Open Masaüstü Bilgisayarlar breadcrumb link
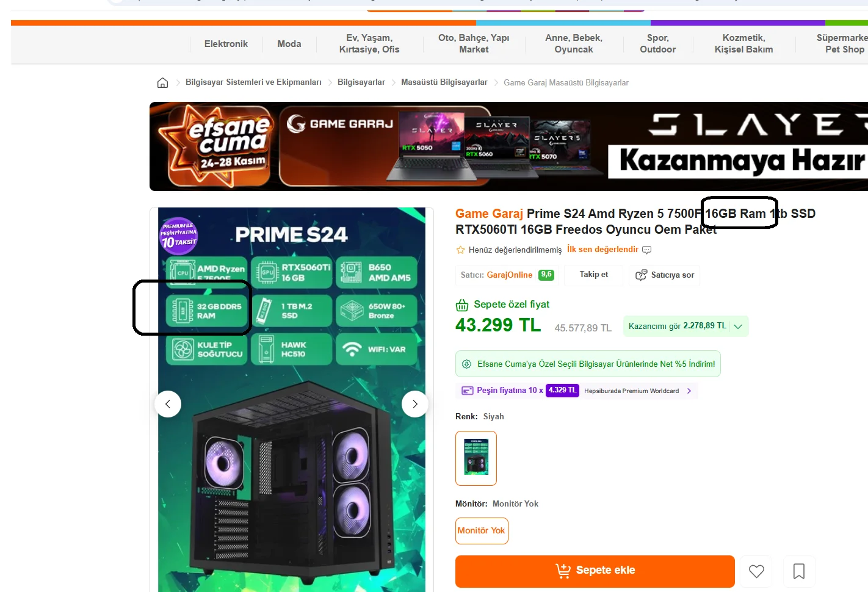Image resolution: width=868 pixels, height=592 pixels. click(444, 82)
